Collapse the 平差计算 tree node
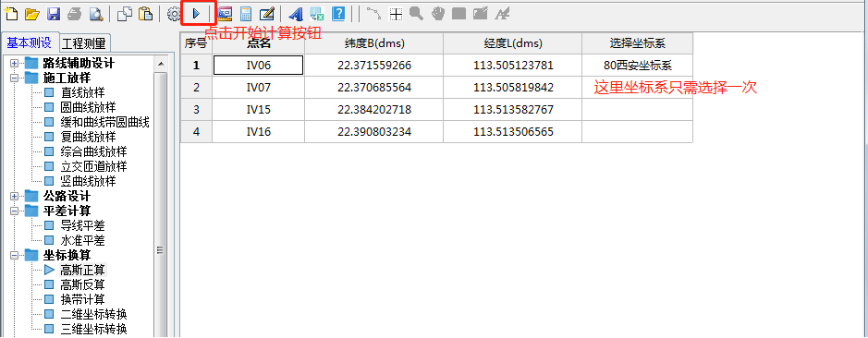This screenshot has height=338, width=868. tap(15, 211)
